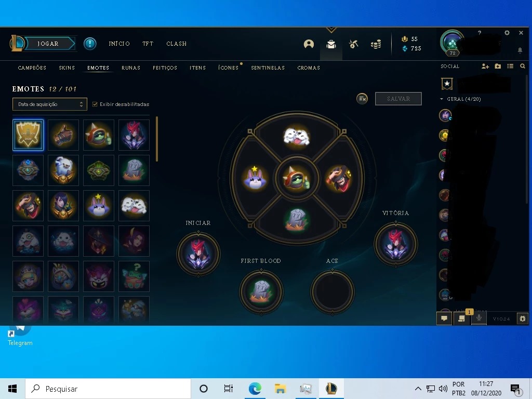This screenshot has width=532, height=399.
Task: Click the Vitória emote slot
Action: [395, 244]
